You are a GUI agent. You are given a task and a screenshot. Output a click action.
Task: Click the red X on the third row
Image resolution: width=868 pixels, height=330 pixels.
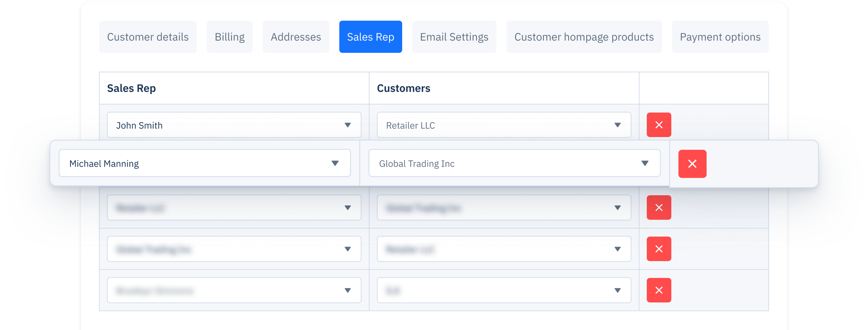coord(659,207)
